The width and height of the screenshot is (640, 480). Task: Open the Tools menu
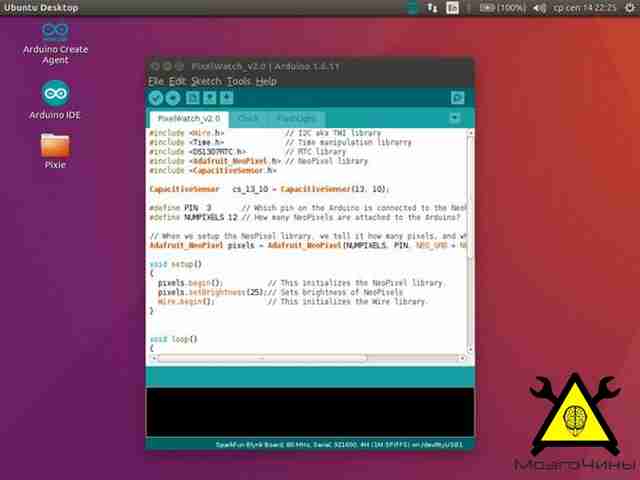click(239, 81)
